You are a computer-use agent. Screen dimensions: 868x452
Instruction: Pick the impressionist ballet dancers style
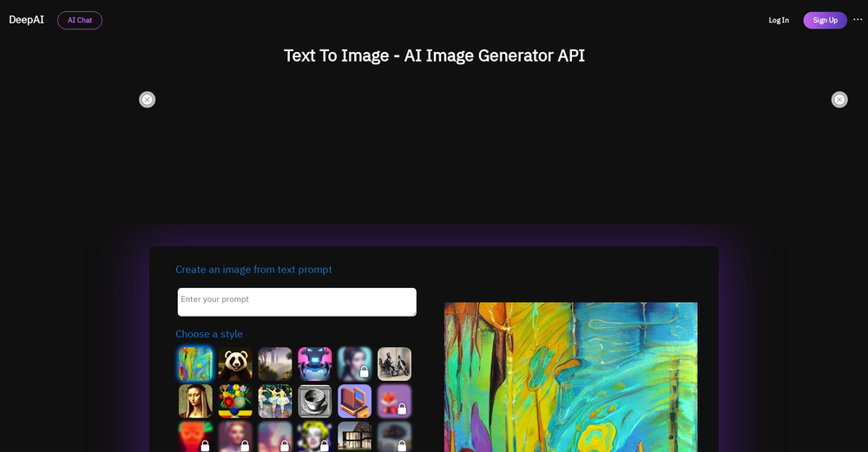pos(275,401)
